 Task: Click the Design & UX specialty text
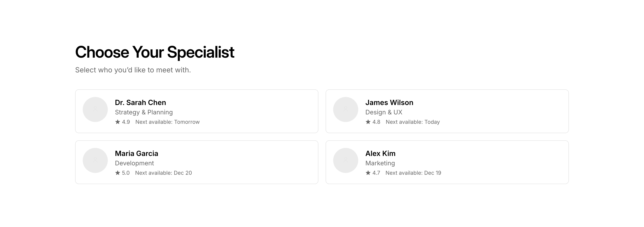384,112
